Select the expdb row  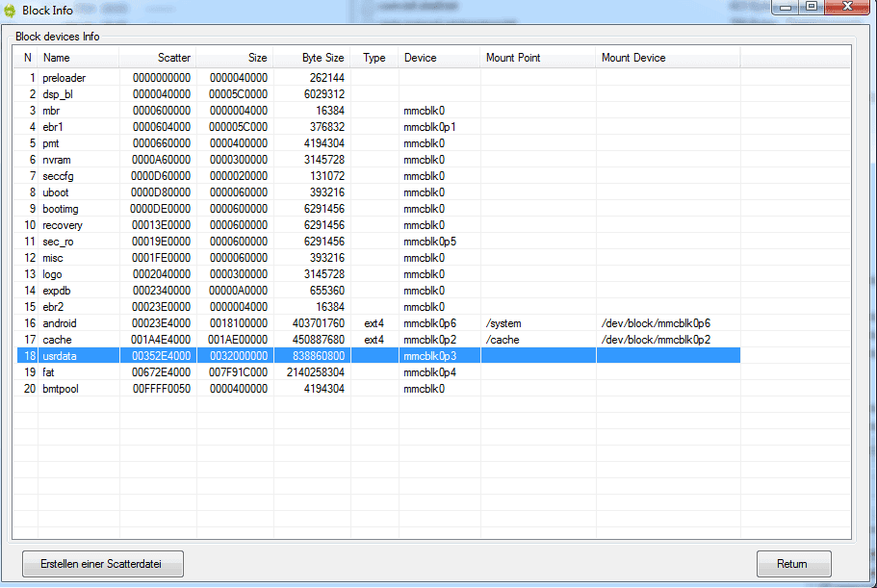click(378, 290)
